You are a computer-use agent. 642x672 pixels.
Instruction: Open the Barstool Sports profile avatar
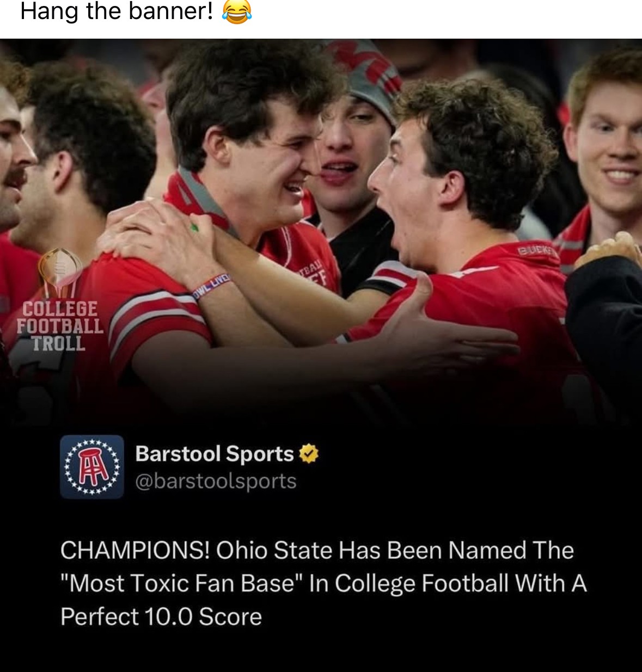91,467
